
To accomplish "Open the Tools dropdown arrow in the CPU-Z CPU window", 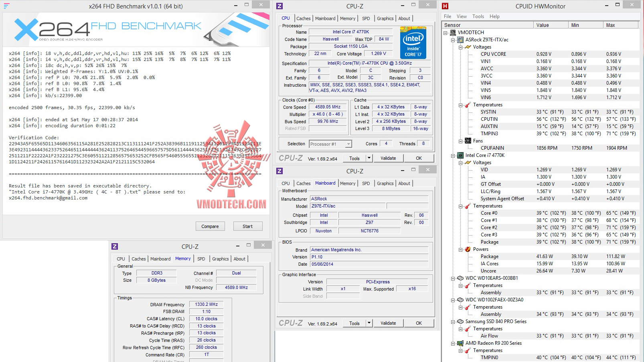I will pos(369,158).
